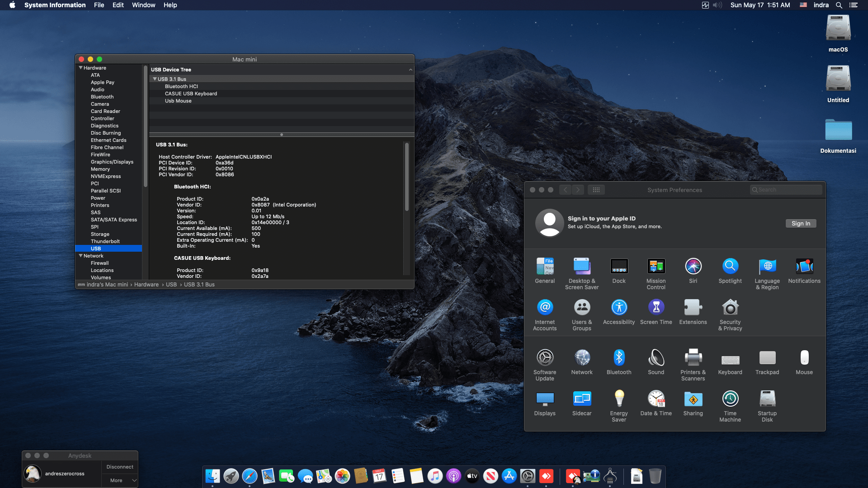Open More dropdown in Anydesk window
868x488 pixels.
pos(120,480)
